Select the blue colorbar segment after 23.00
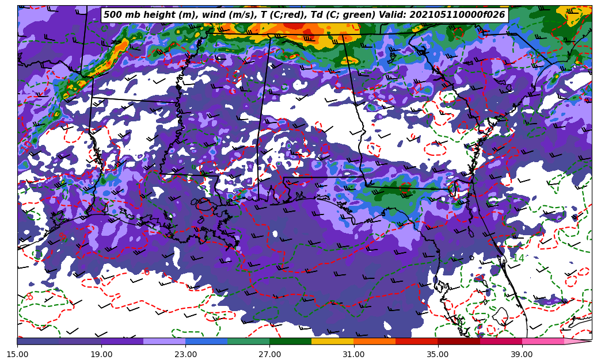Image resolution: width=597 pixels, height=364 pixels. pos(206,341)
